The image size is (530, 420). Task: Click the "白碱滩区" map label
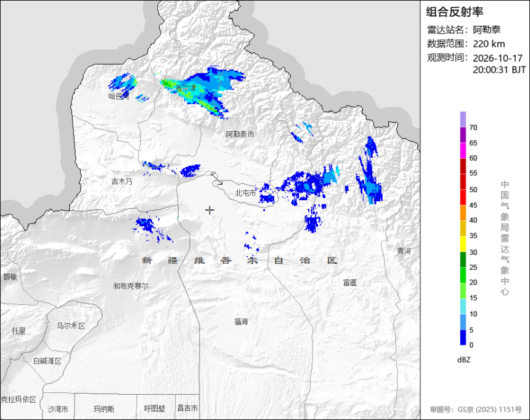pos(47,361)
